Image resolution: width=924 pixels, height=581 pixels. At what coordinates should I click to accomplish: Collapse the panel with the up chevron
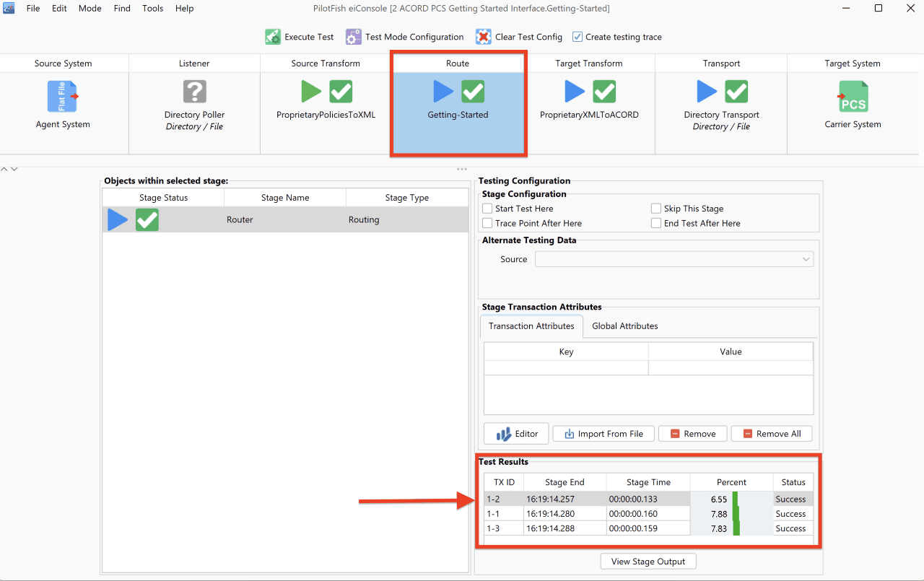(4, 169)
